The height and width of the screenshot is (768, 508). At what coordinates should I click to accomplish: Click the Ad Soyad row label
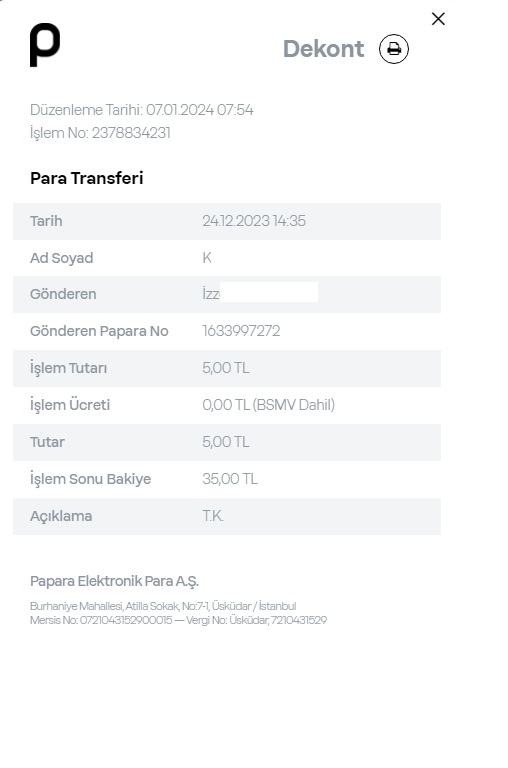62,258
